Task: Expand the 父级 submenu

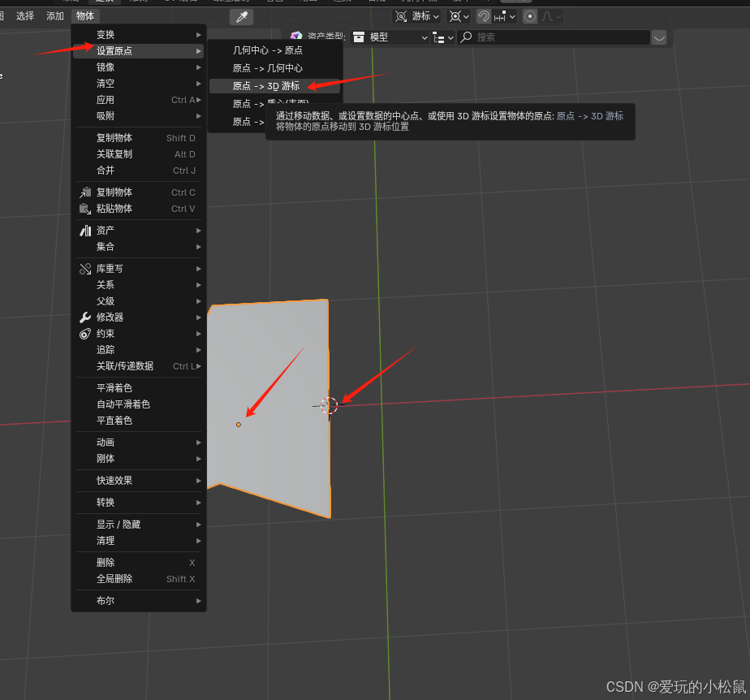Action: tap(139, 301)
